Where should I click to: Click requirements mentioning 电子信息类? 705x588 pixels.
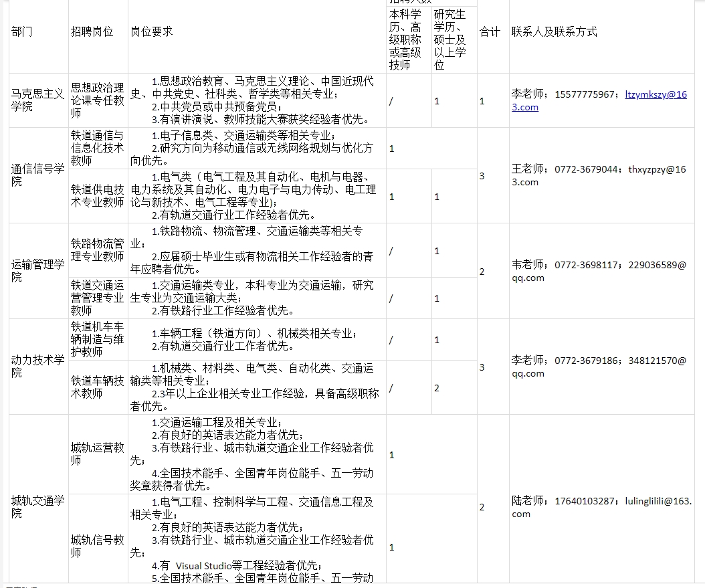257,149
